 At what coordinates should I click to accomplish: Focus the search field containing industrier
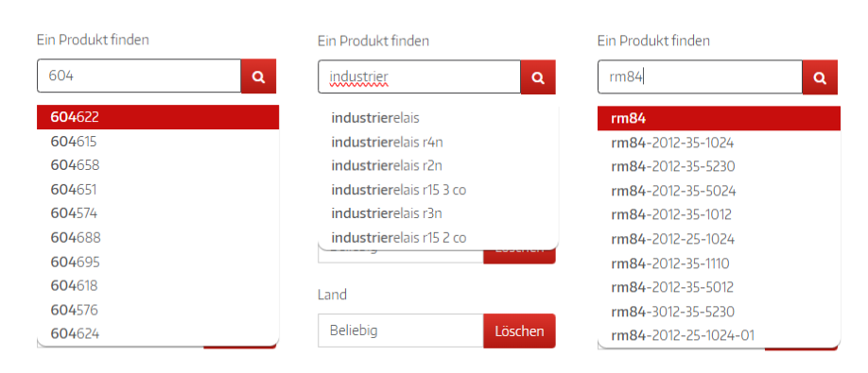coord(420,77)
